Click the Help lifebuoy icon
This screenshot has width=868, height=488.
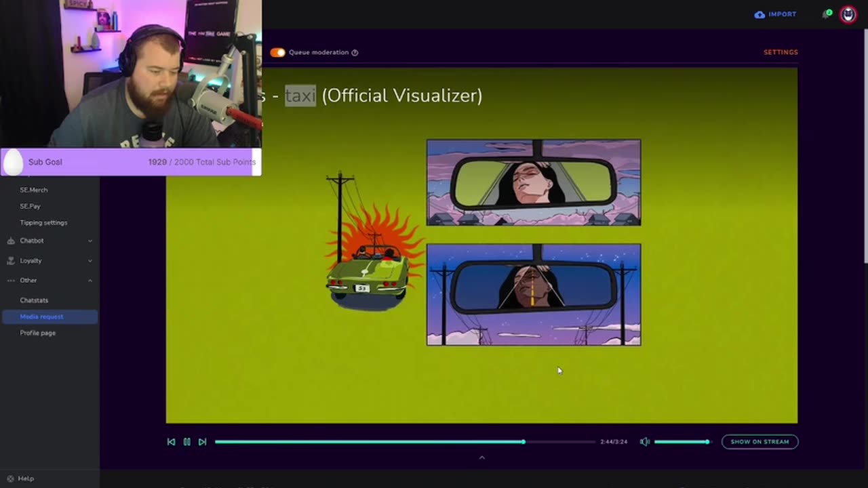pos(10,479)
